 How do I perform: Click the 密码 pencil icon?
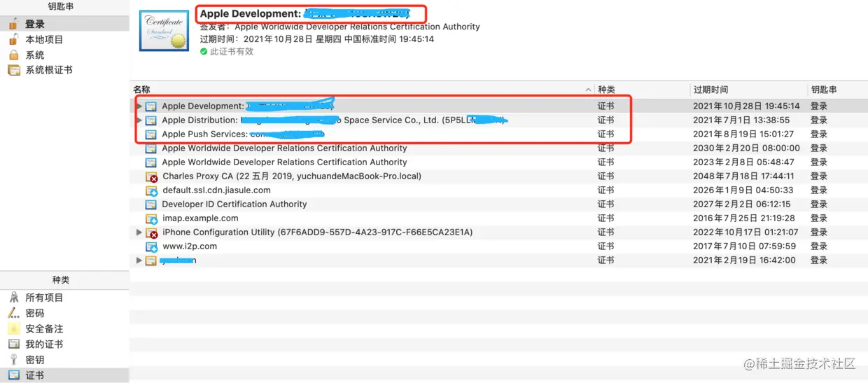(13, 313)
